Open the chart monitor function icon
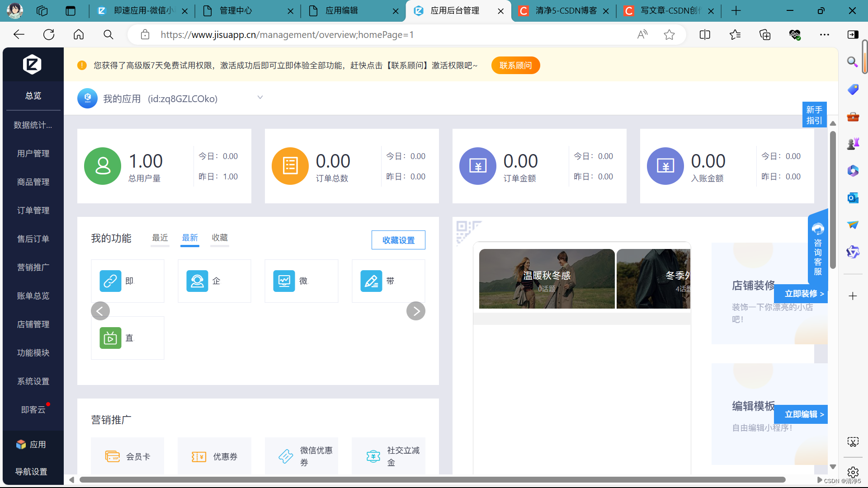The height and width of the screenshot is (488, 868). click(x=284, y=281)
